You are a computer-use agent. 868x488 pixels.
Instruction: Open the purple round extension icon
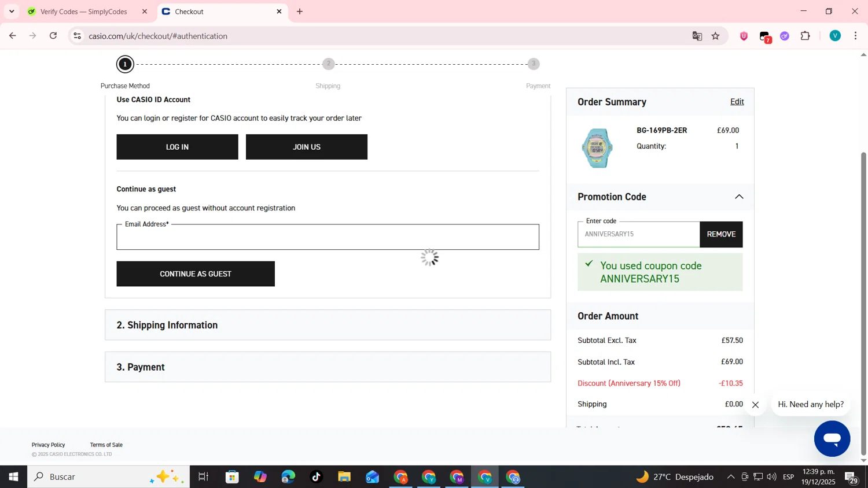[785, 36]
